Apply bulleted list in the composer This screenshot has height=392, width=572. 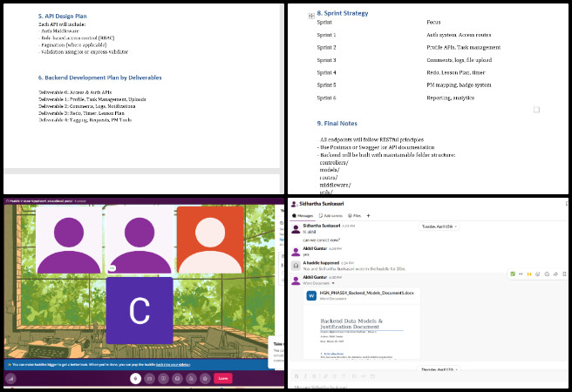pyautogui.click(x=344, y=376)
